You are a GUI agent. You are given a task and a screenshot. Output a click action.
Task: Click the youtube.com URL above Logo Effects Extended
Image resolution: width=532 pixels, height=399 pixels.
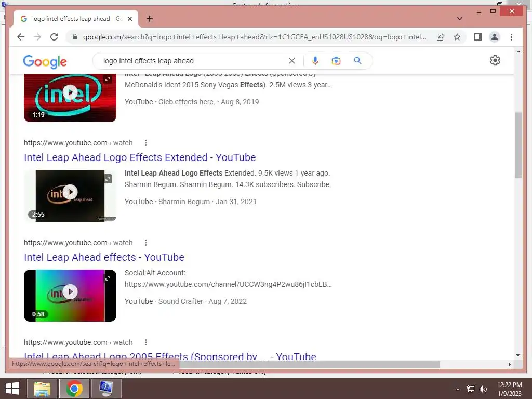(78, 143)
